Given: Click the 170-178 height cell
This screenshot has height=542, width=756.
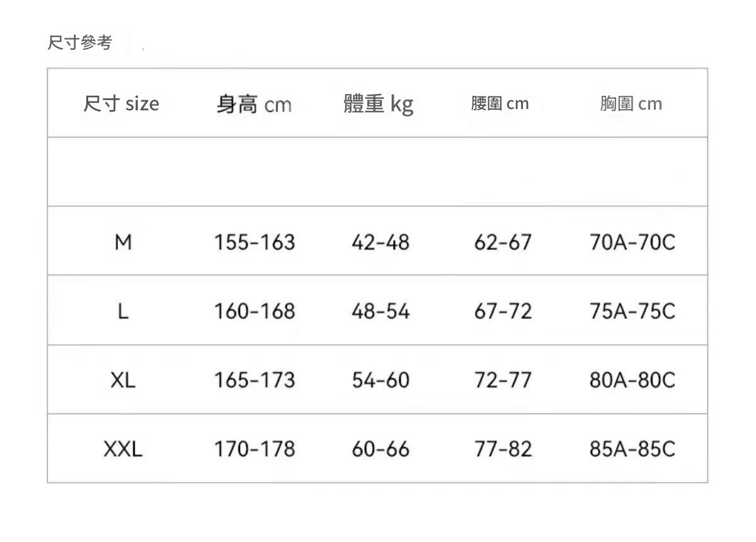Looking at the screenshot, I should coord(255,449).
